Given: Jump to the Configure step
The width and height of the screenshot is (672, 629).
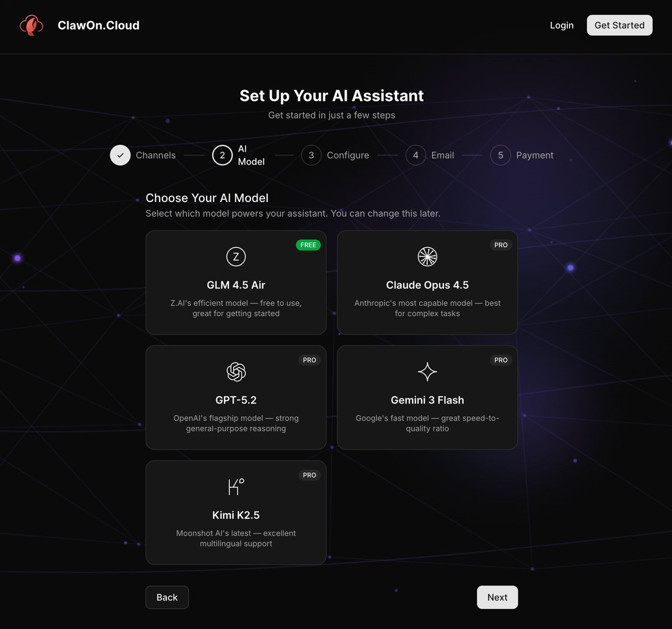Looking at the screenshot, I should 311,155.
